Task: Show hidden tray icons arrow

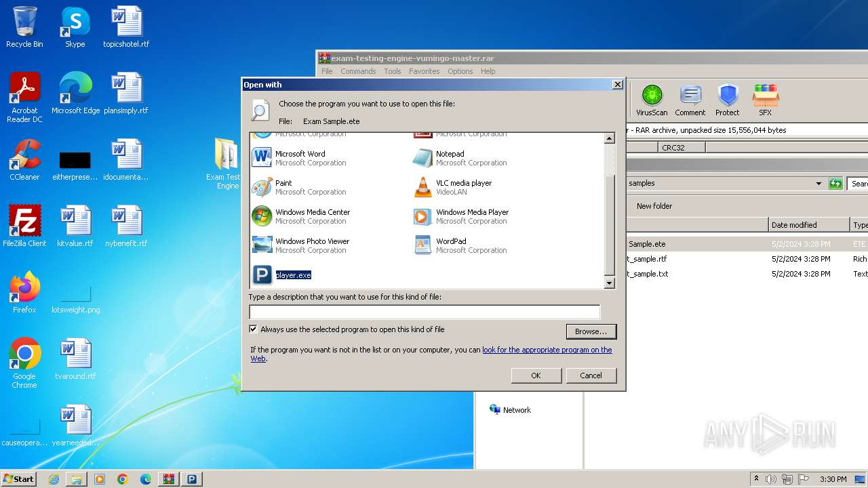Action: click(x=757, y=479)
